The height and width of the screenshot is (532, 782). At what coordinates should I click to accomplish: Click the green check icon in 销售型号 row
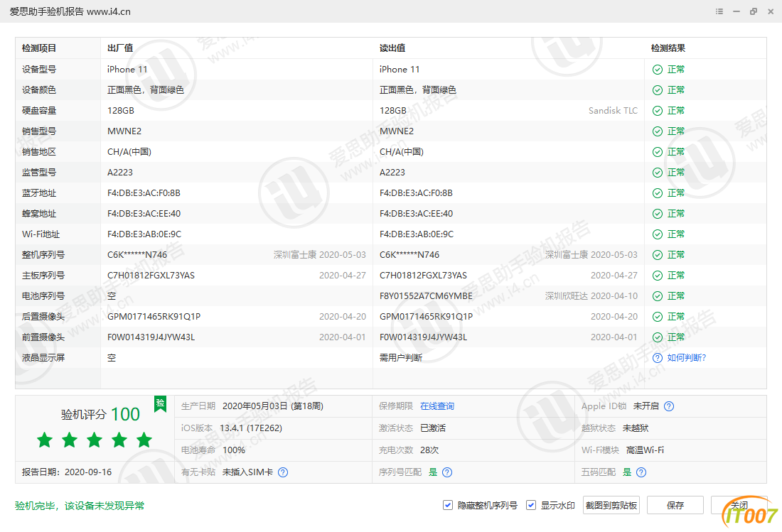click(658, 131)
